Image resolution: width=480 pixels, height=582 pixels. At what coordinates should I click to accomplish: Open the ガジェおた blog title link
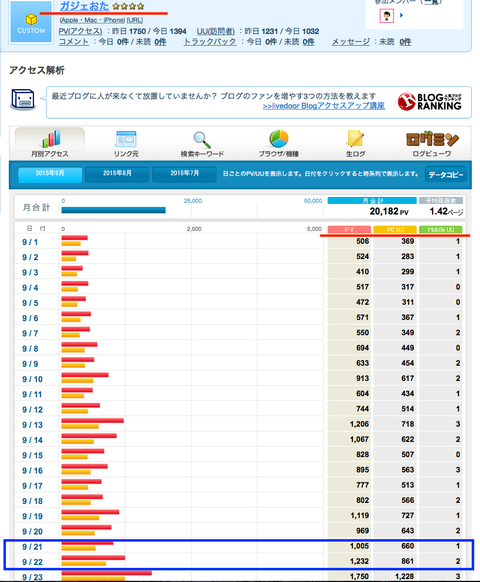pos(84,6)
